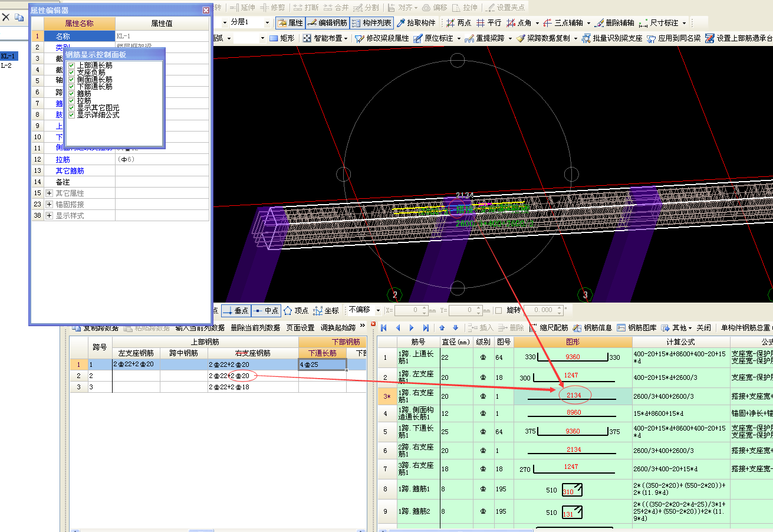The width and height of the screenshot is (773, 532).
Task: Click 重提梁跨 re-extract beam span
Action: tap(485, 38)
